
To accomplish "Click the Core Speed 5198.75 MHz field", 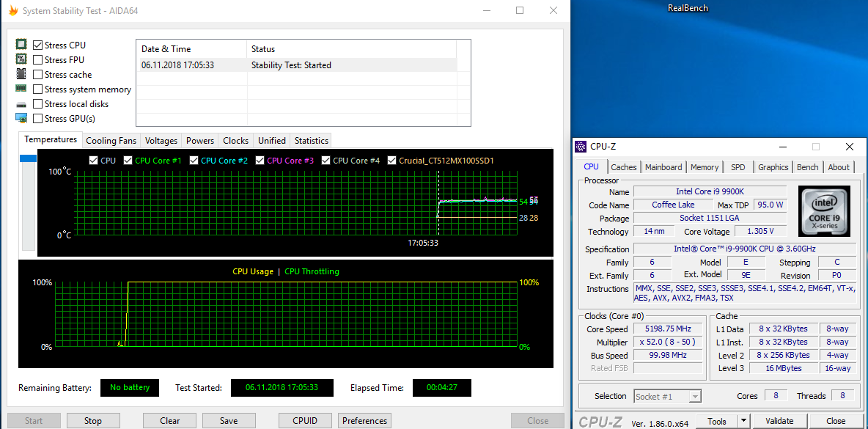I will [x=668, y=329].
